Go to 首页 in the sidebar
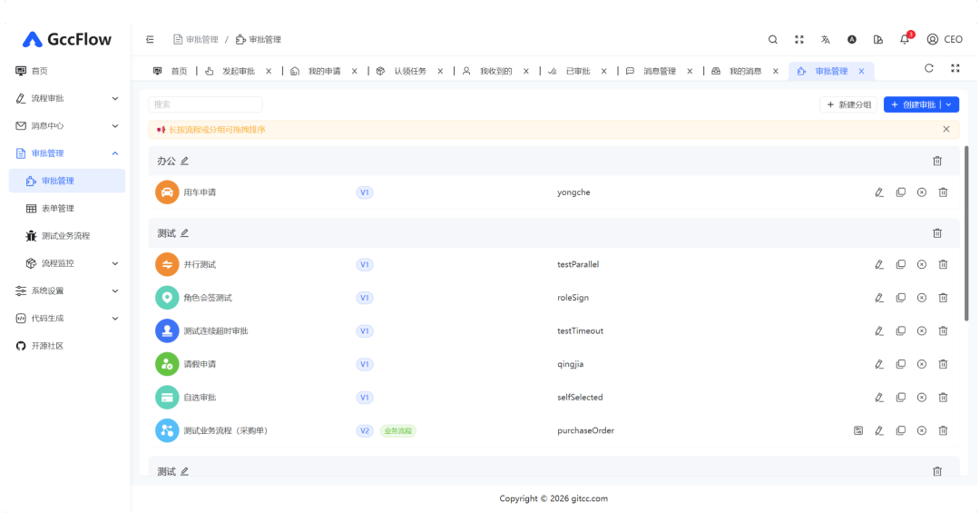The width and height of the screenshot is (980, 522). (67, 71)
